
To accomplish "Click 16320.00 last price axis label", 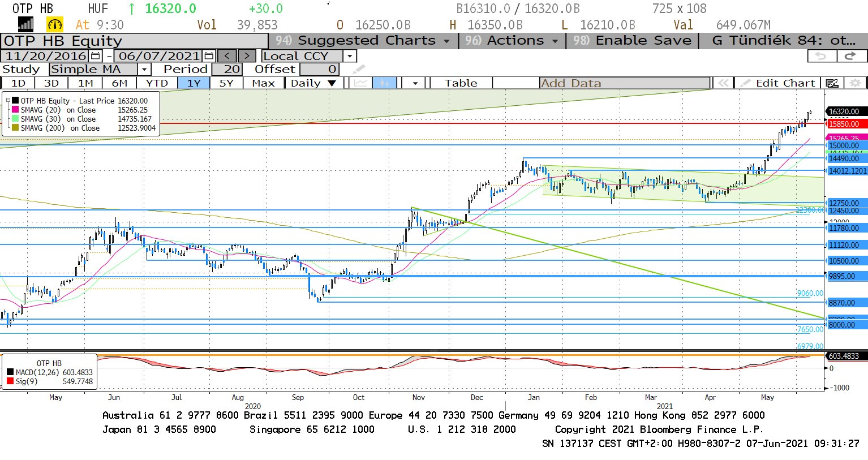I will click(846, 111).
